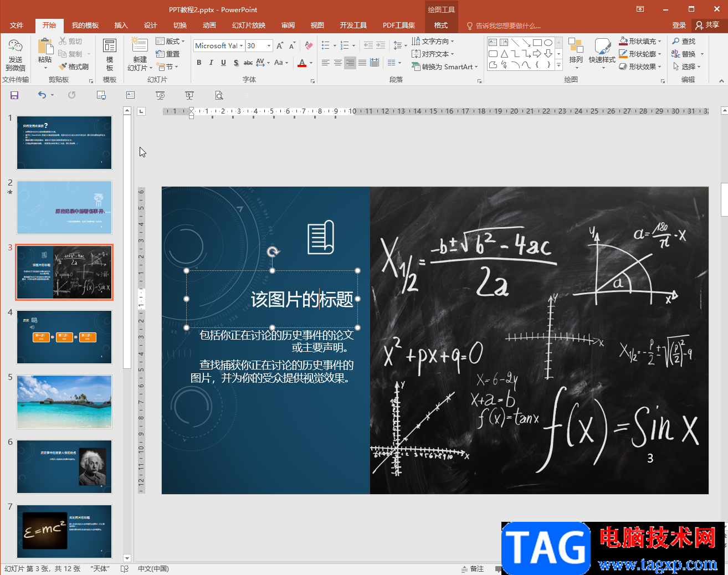Image resolution: width=728 pixels, height=575 pixels.
Task: Click the Find (查找) button
Action: pos(684,41)
